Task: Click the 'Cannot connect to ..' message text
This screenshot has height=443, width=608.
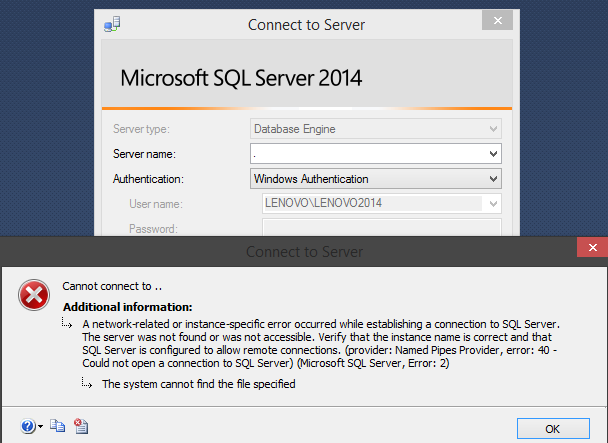Action: (112, 286)
